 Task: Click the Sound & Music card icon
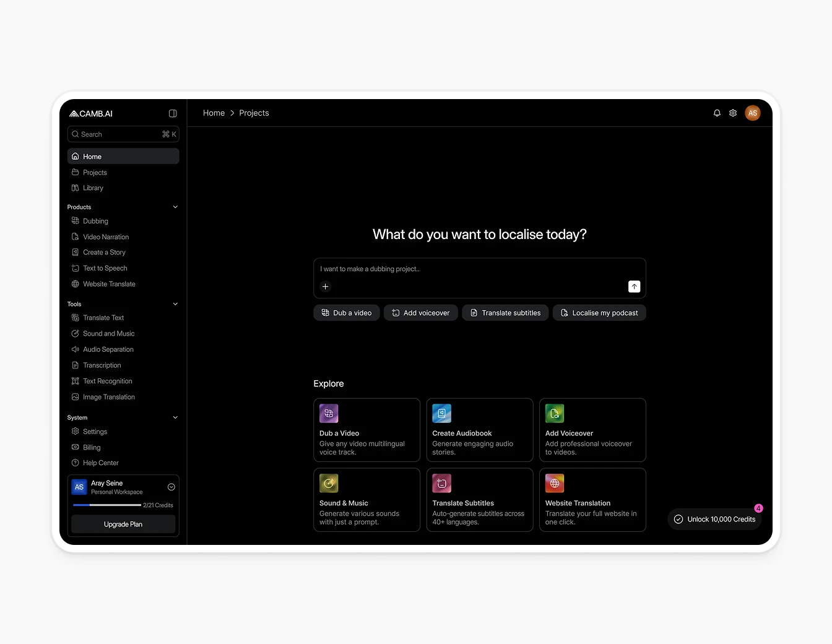pyautogui.click(x=329, y=483)
